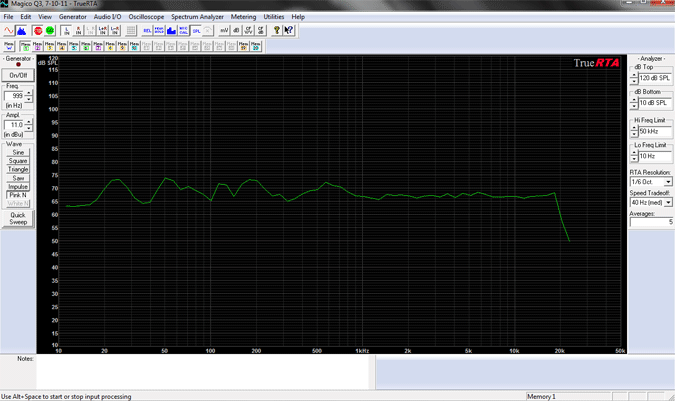This screenshot has width=675, height=401.
Task: Click the Mic Cal toolbar icon
Action: point(183,31)
